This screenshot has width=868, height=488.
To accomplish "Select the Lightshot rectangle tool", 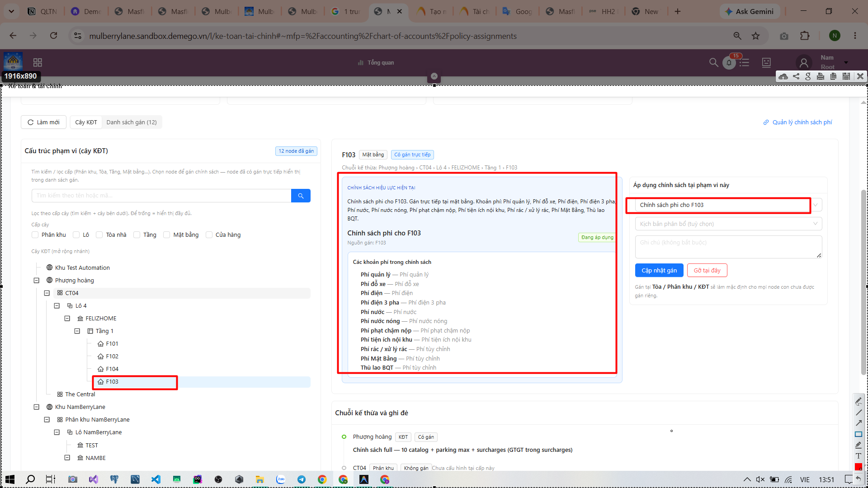I will coord(859,434).
